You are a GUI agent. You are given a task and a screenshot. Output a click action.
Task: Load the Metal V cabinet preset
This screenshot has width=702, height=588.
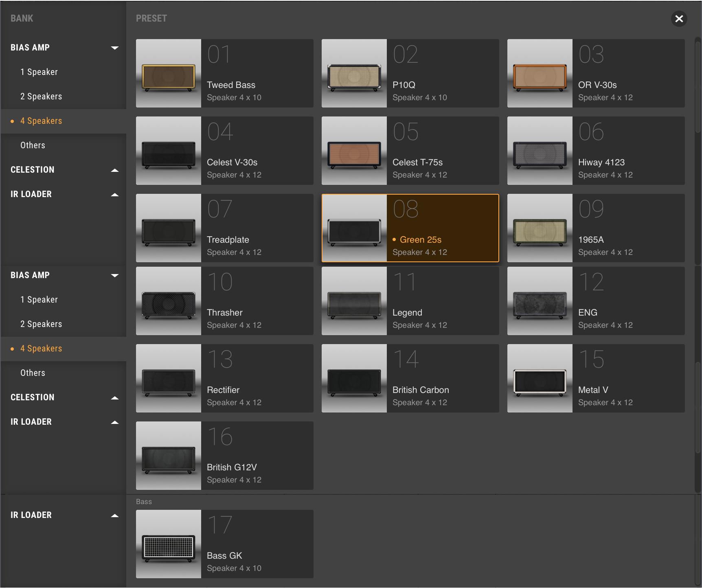point(596,378)
